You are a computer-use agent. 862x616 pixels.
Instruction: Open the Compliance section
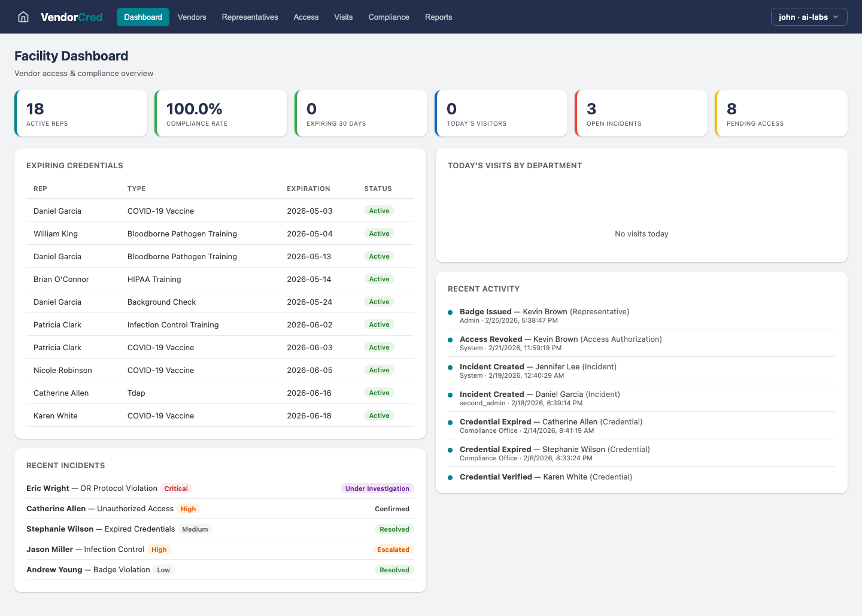(x=388, y=17)
